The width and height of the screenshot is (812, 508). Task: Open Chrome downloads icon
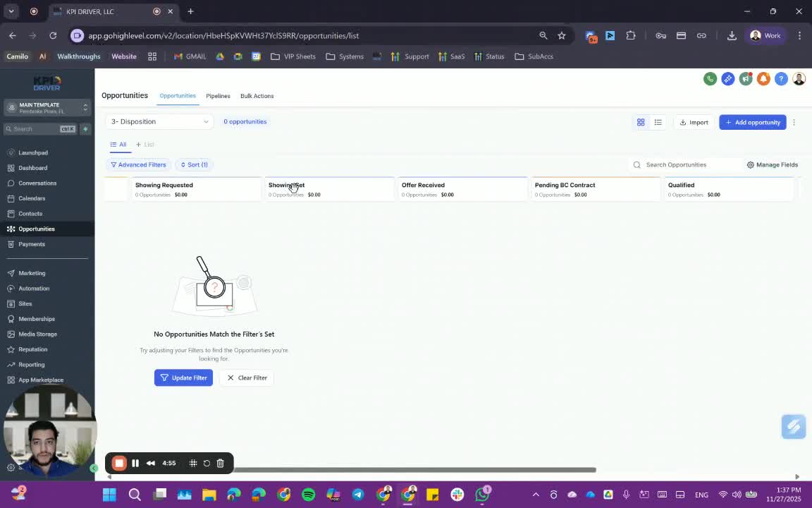click(732, 35)
